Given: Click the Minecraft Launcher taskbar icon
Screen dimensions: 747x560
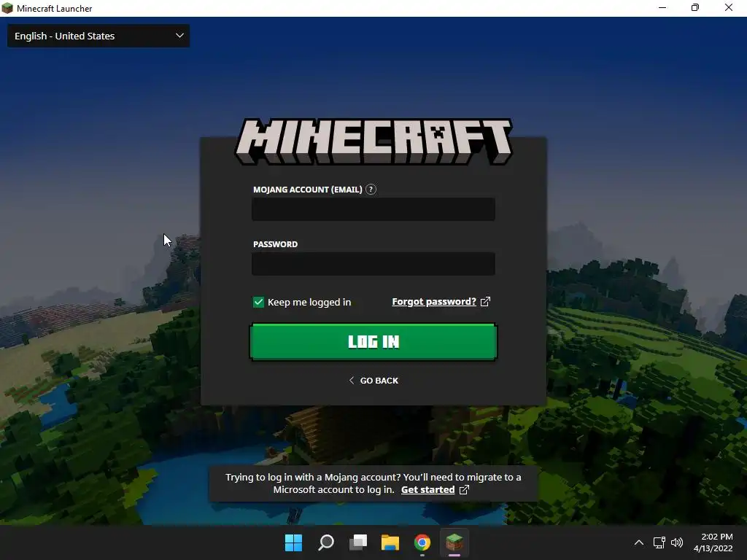Looking at the screenshot, I should (x=454, y=542).
